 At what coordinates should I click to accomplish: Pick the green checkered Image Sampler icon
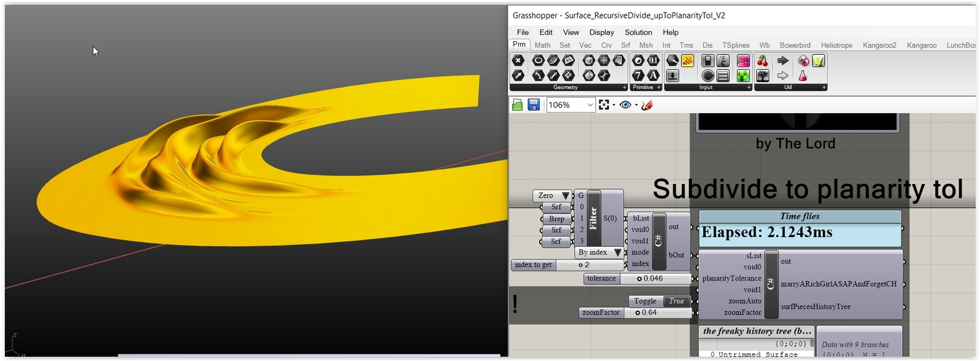click(x=743, y=76)
